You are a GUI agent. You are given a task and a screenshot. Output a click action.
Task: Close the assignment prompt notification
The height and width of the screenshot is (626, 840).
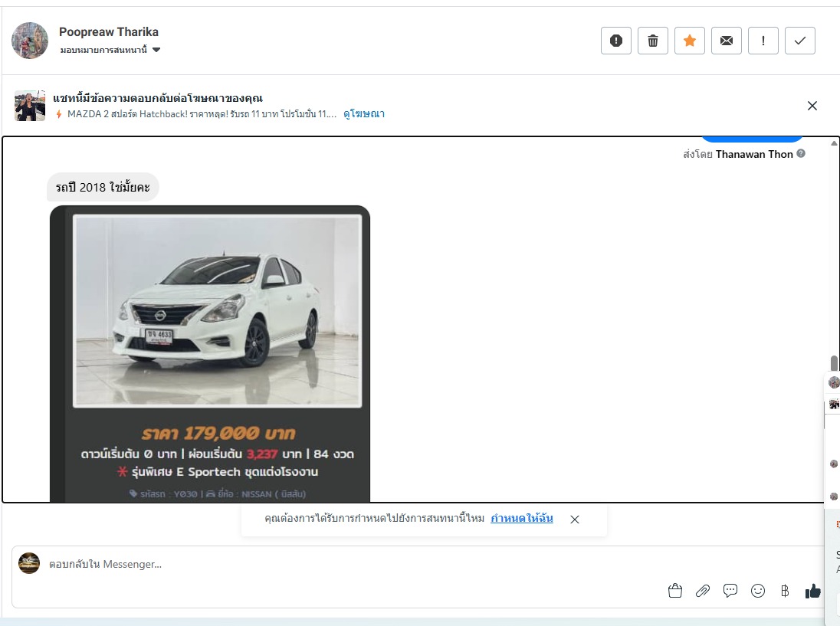pos(575,519)
